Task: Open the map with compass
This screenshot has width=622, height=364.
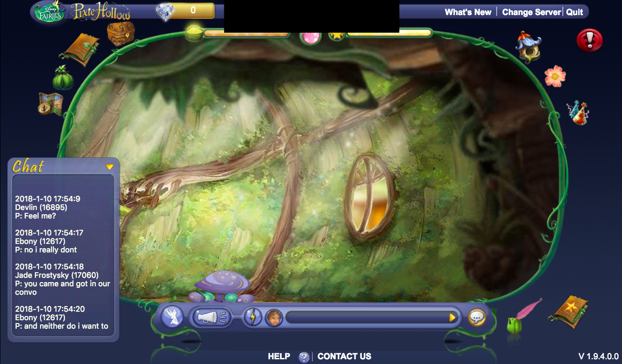Action: pos(50,104)
